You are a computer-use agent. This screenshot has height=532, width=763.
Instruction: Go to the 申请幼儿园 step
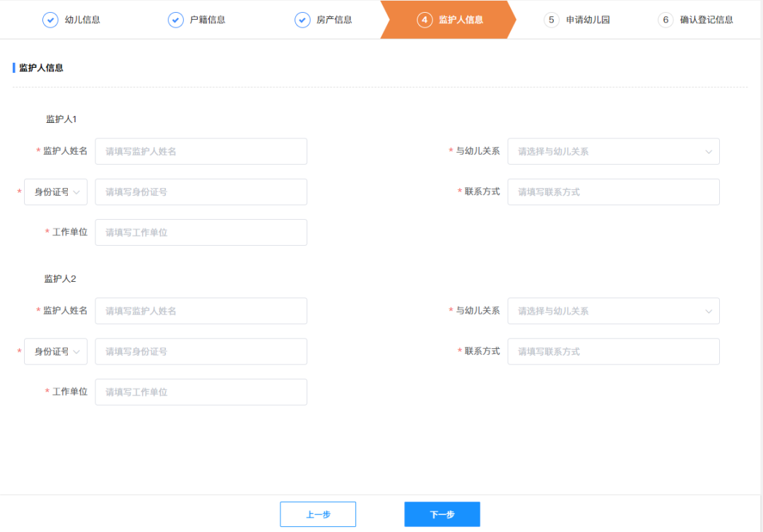pos(587,20)
